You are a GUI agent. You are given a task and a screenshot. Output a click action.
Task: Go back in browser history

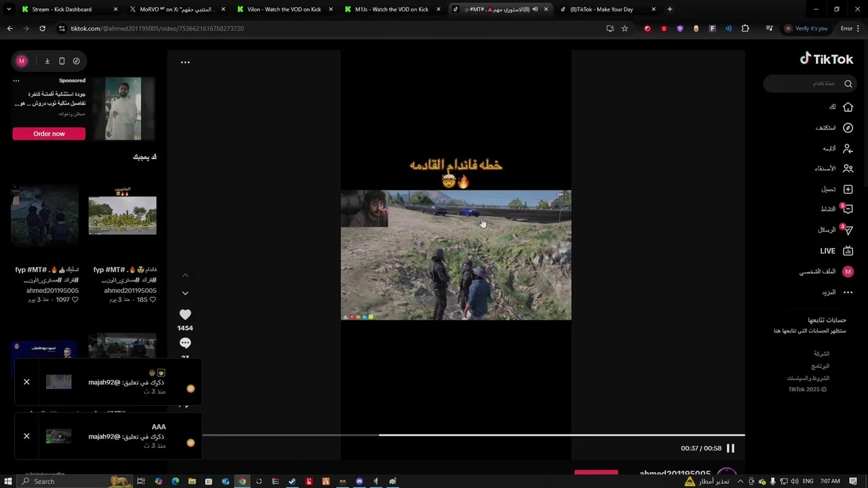tap(9, 28)
